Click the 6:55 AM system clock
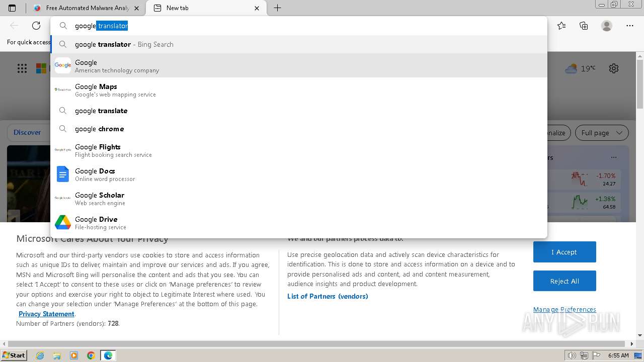Image resolution: width=644 pixels, height=362 pixels. coord(618,355)
